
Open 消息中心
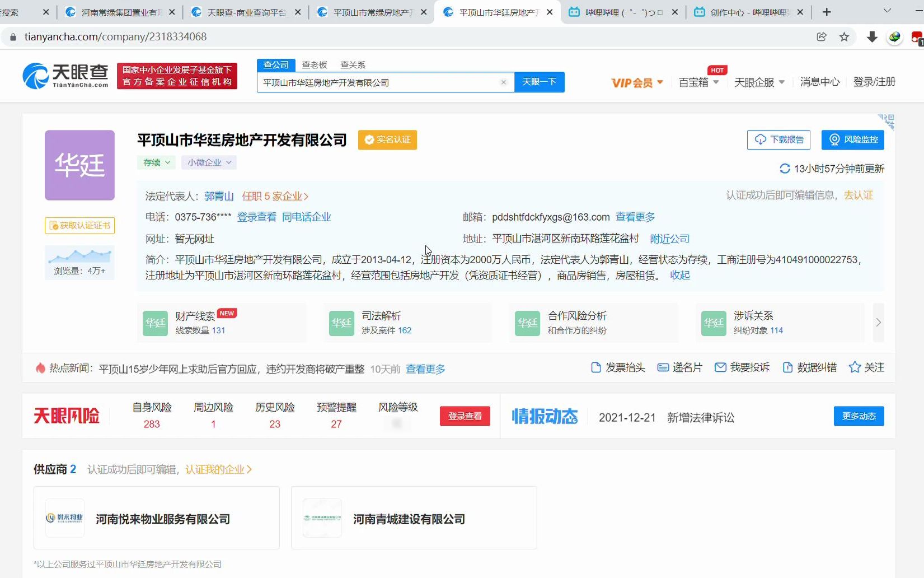820,82
